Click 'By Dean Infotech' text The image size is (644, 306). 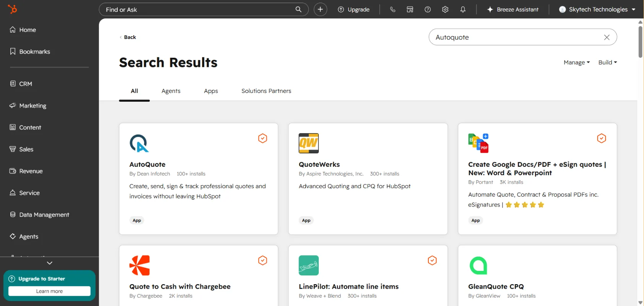[x=149, y=174]
